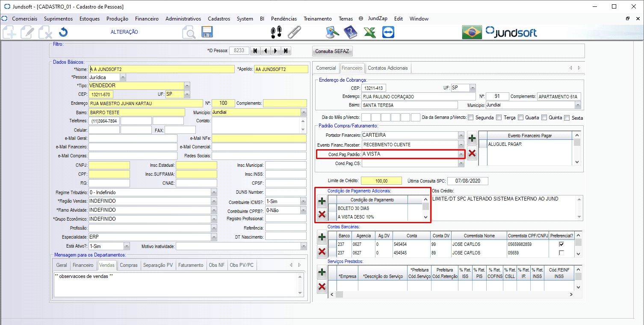Go to the first record arrow
644x325 pixels.
(255, 51)
